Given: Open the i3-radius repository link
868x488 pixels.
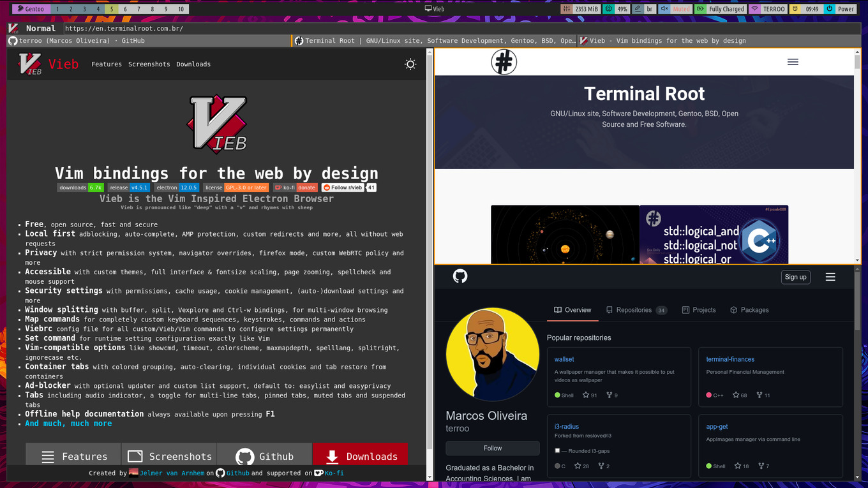Looking at the screenshot, I should [x=567, y=427].
